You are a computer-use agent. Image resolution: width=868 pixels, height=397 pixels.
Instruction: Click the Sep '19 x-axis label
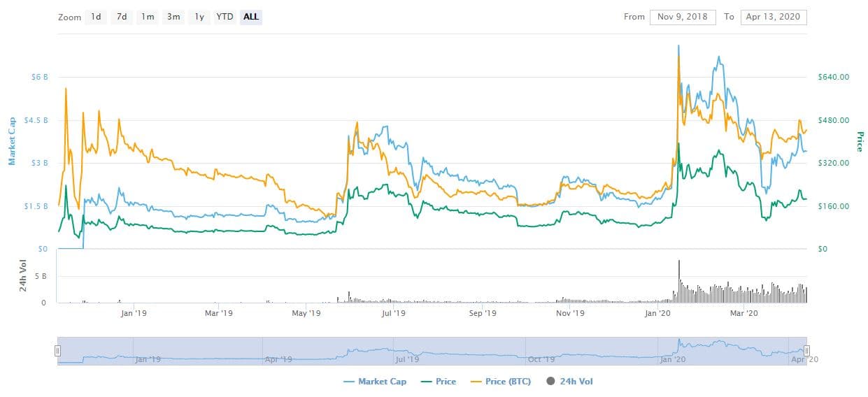[482, 313]
